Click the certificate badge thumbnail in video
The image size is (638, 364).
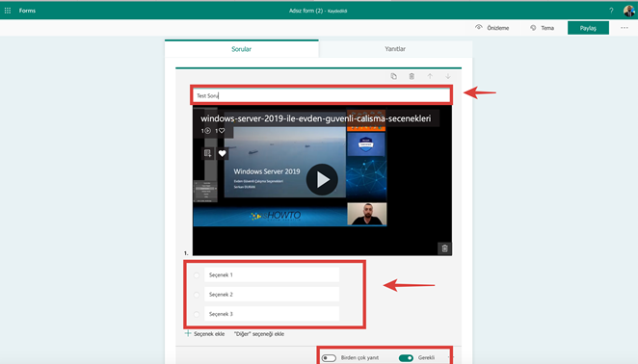point(366,144)
